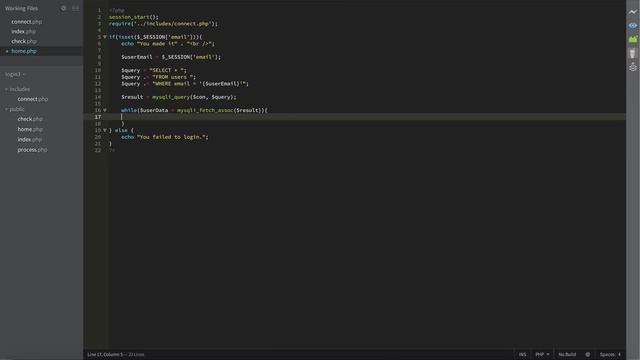Click the "SELECT * " query string line

point(153,70)
